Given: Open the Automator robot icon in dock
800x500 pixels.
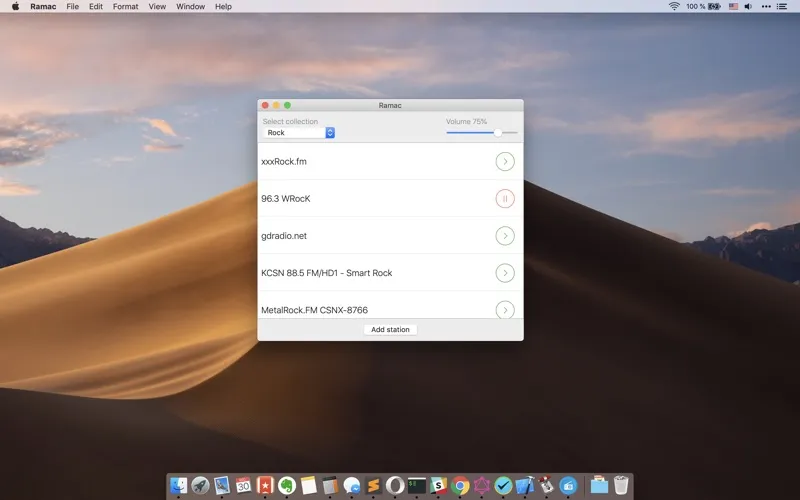Looking at the screenshot, I should point(546,485).
